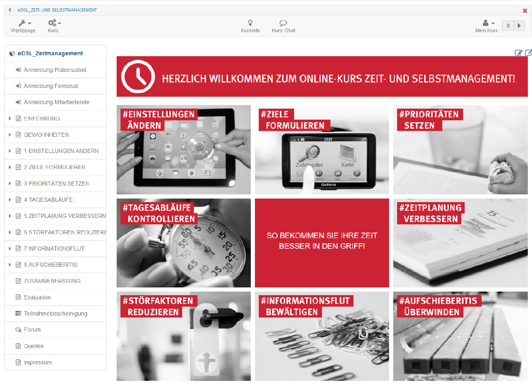
Task: Expand the EINFÜHRUNG tree node
Action: [10, 119]
